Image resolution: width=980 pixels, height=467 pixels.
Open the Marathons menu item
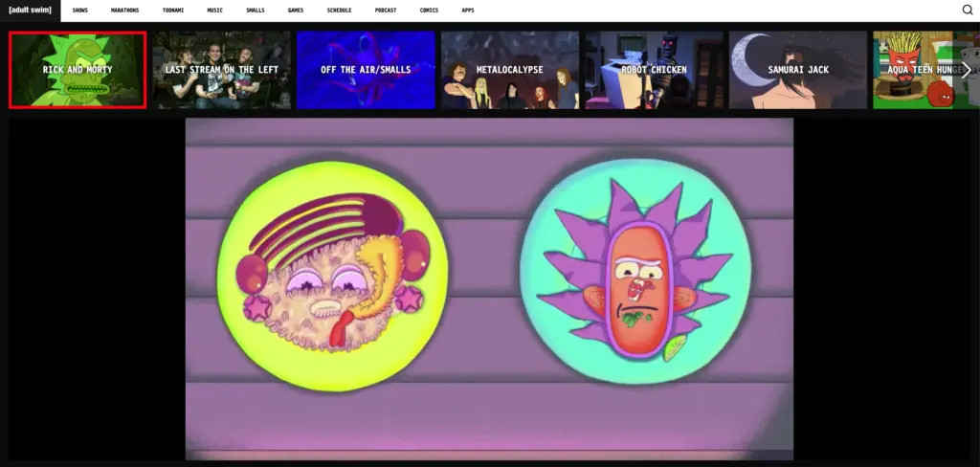(125, 11)
